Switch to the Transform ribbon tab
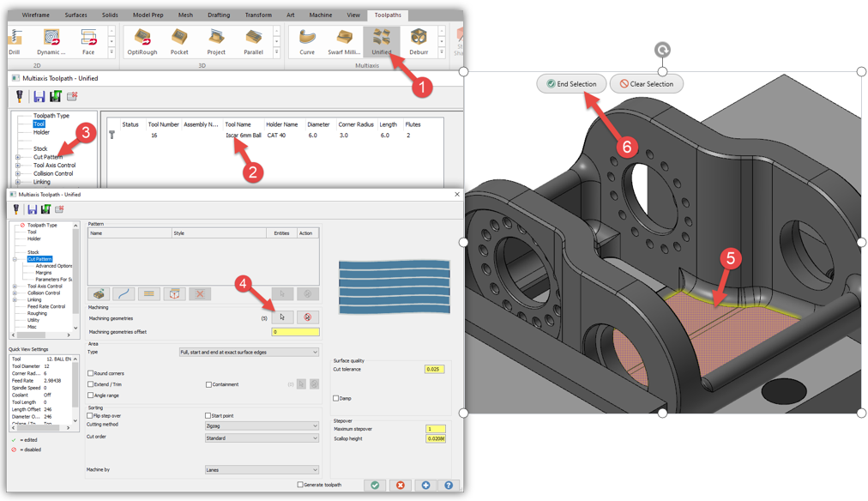This screenshot has height=501, width=868. tap(258, 15)
